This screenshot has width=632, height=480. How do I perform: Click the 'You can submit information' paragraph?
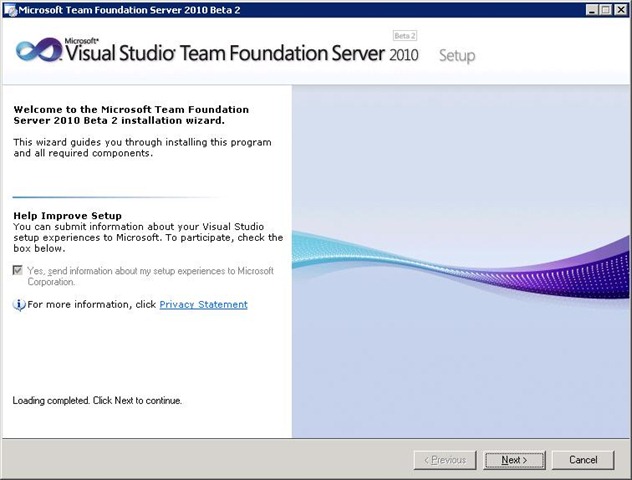pyautogui.click(x=148, y=237)
